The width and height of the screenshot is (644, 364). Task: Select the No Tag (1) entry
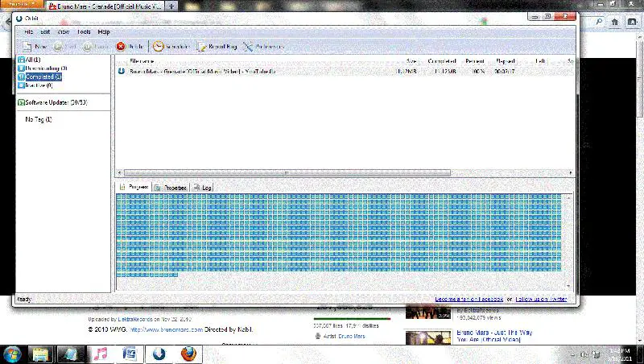tap(39, 119)
